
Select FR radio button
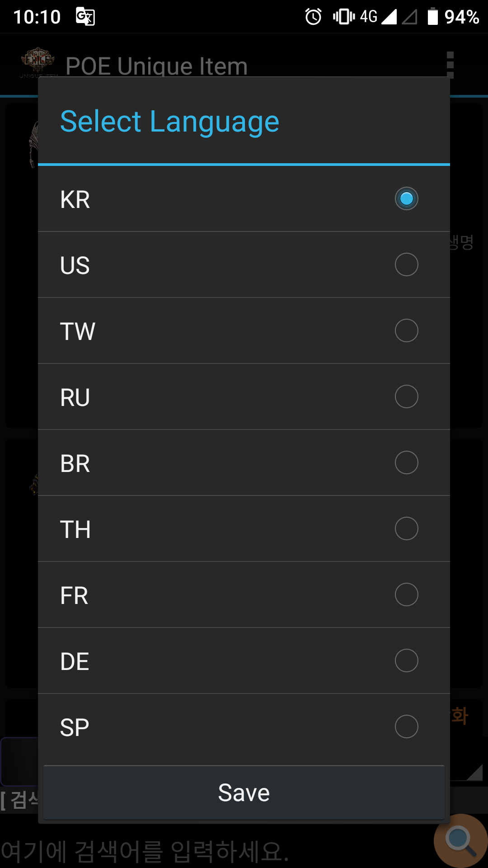(x=406, y=594)
